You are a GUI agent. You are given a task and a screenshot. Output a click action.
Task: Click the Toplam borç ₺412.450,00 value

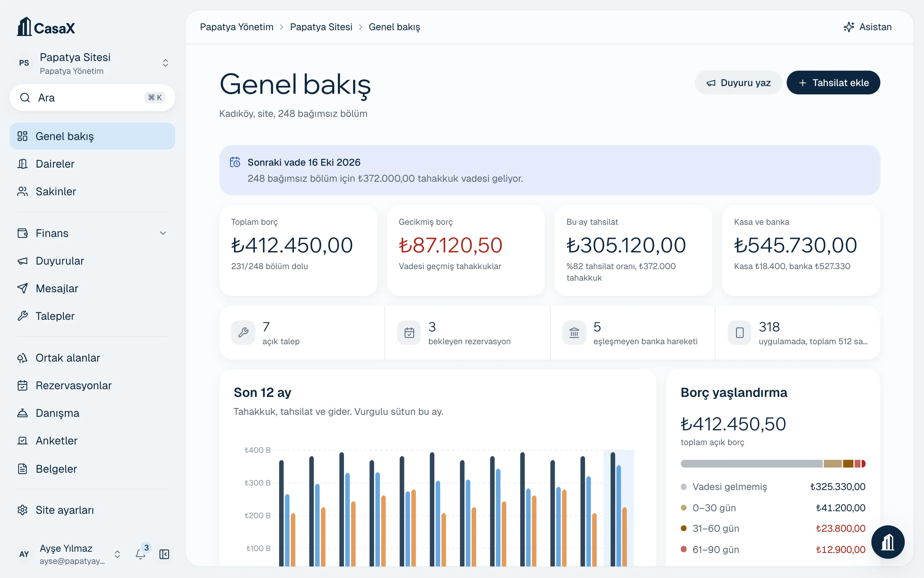pos(292,245)
